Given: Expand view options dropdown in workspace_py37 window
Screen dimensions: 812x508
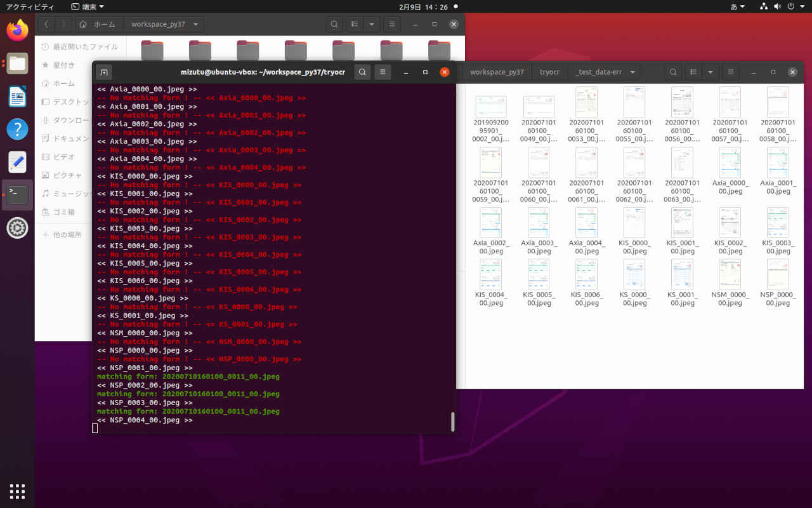Looking at the screenshot, I should point(371,25).
